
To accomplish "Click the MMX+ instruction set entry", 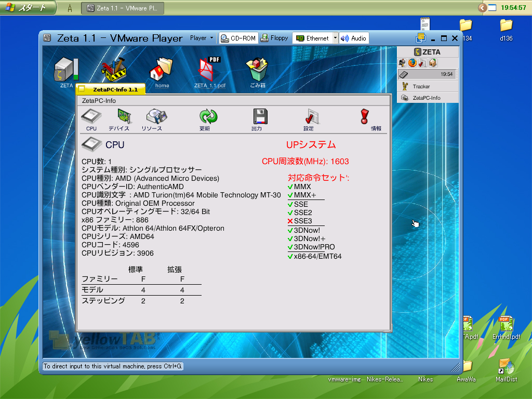I will point(302,195).
